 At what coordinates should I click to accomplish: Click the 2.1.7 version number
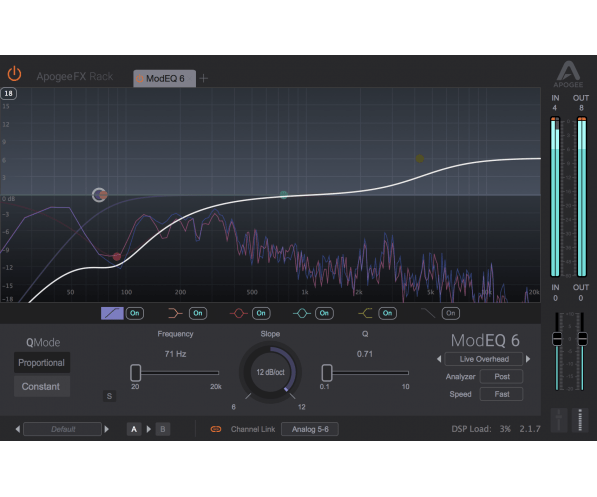coord(530,429)
